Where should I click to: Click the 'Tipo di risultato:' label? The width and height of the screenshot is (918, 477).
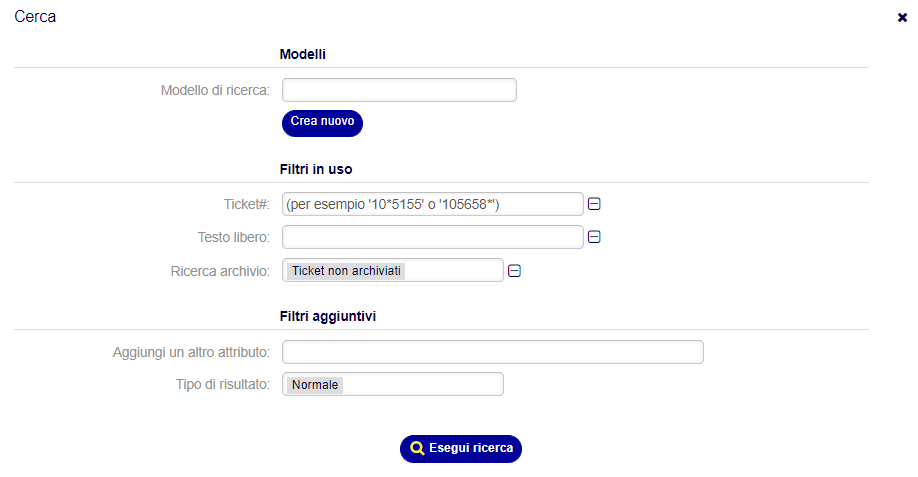[222, 385]
